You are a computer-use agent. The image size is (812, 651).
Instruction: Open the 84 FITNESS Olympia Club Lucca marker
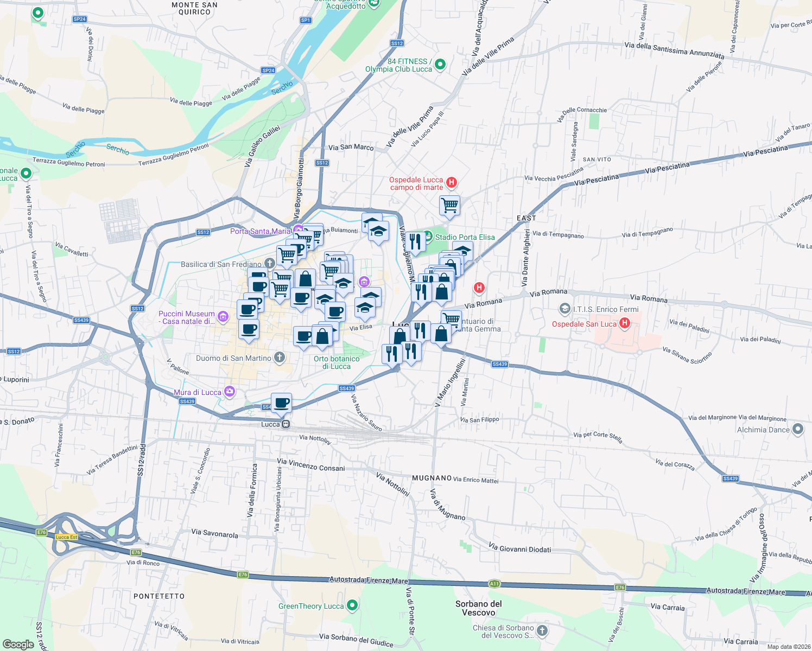tap(440, 65)
